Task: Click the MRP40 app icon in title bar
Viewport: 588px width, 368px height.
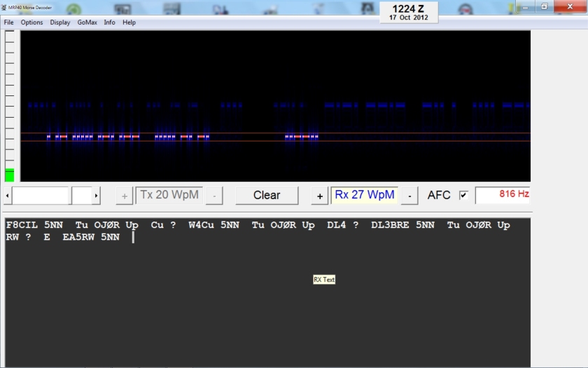Action: click(4, 7)
